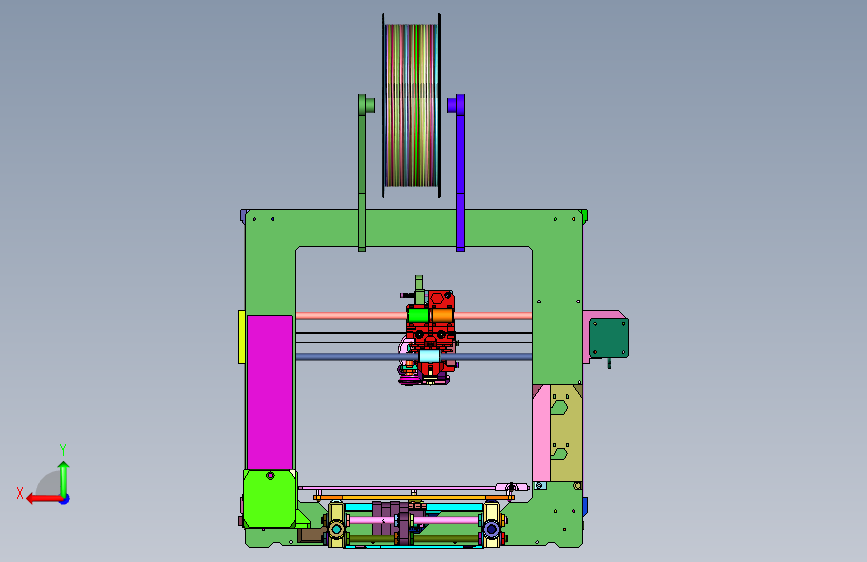This screenshot has height=562, width=867.
Task: Select the bright lime green box at bottom left
Action: coord(270,499)
